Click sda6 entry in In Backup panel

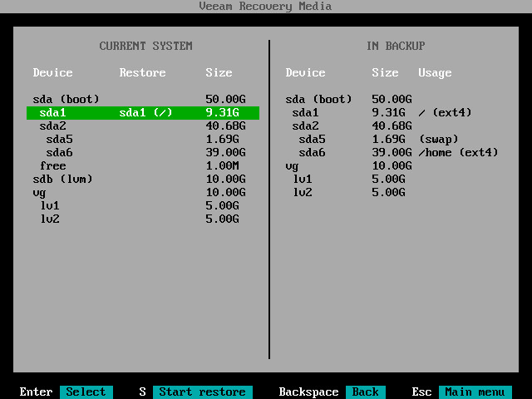(x=313, y=153)
